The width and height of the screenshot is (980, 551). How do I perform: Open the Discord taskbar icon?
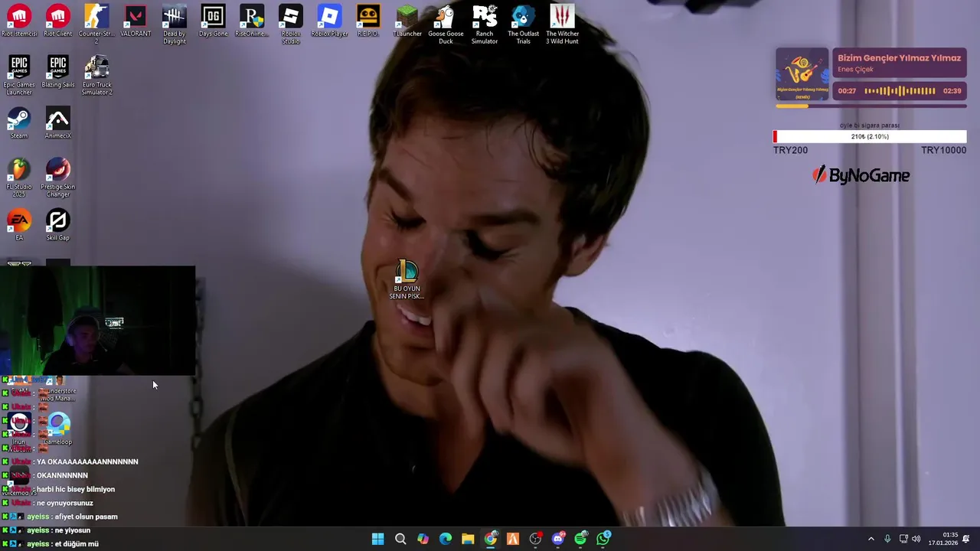(558, 539)
